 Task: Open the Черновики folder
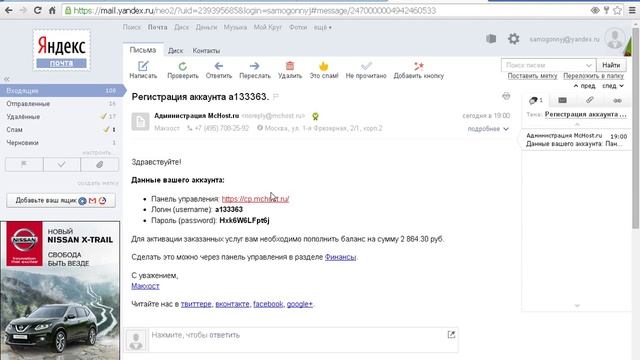pos(60,143)
